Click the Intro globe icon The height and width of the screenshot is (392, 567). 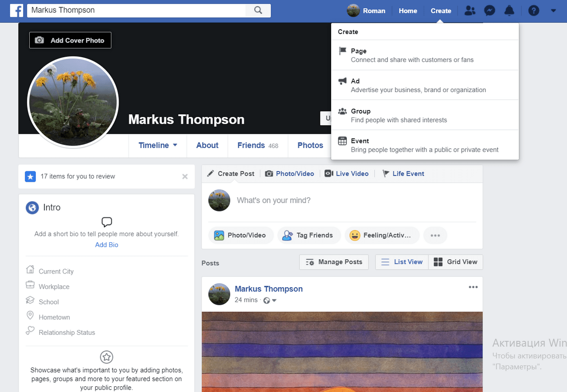[x=32, y=208]
